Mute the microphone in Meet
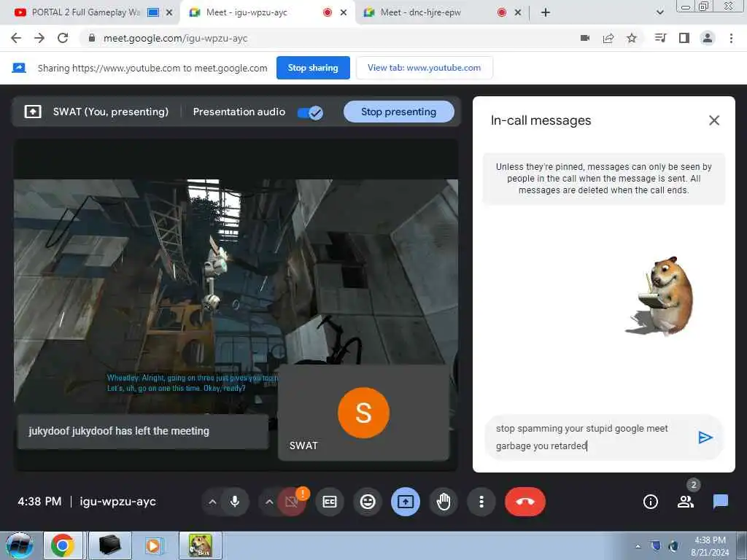Viewport: 747px width, 560px height. click(x=234, y=502)
